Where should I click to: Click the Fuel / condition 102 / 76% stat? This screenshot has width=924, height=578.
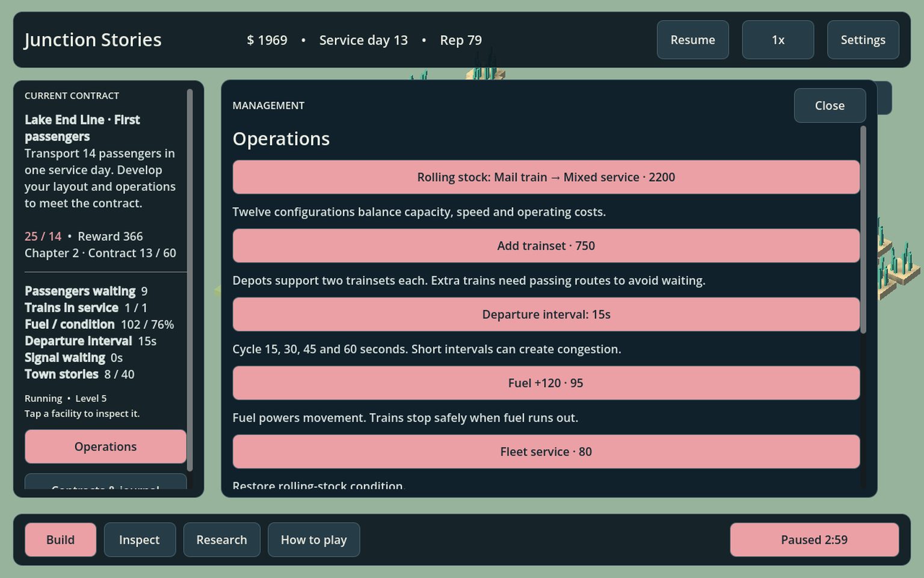coord(99,325)
